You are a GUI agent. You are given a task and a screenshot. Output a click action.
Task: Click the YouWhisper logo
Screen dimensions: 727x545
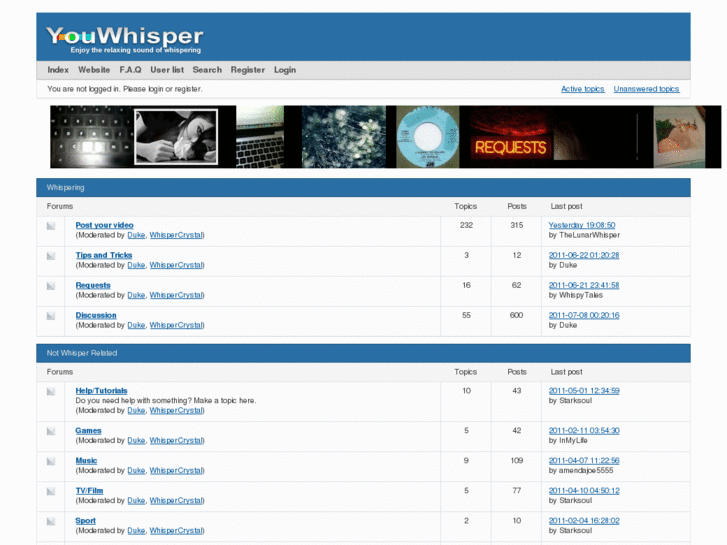[124, 38]
